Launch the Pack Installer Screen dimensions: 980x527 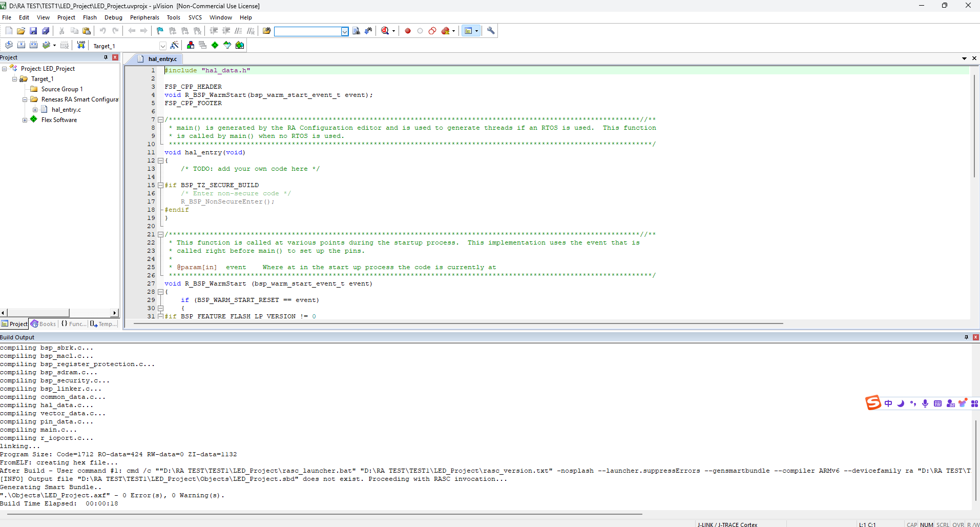click(240, 45)
